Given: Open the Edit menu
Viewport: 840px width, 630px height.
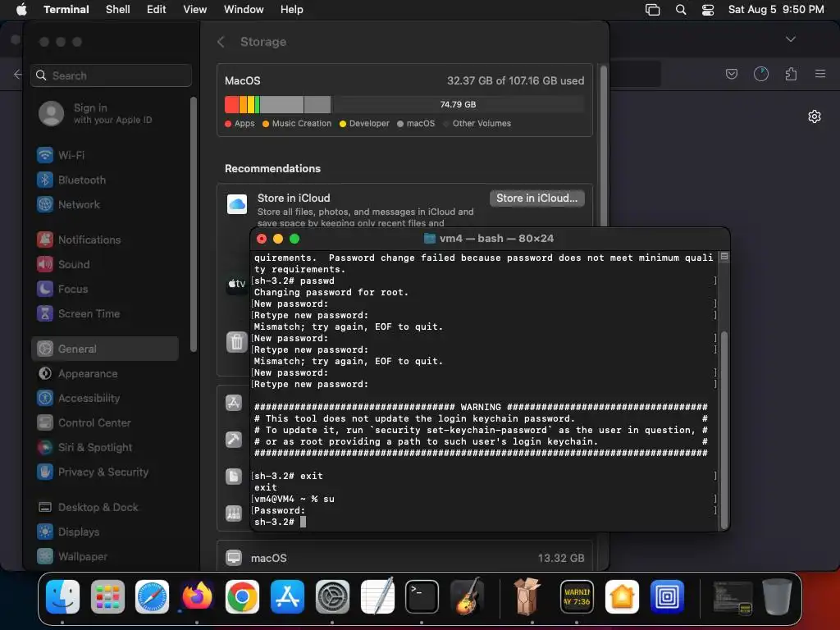Looking at the screenshot, I should point(157,10).
